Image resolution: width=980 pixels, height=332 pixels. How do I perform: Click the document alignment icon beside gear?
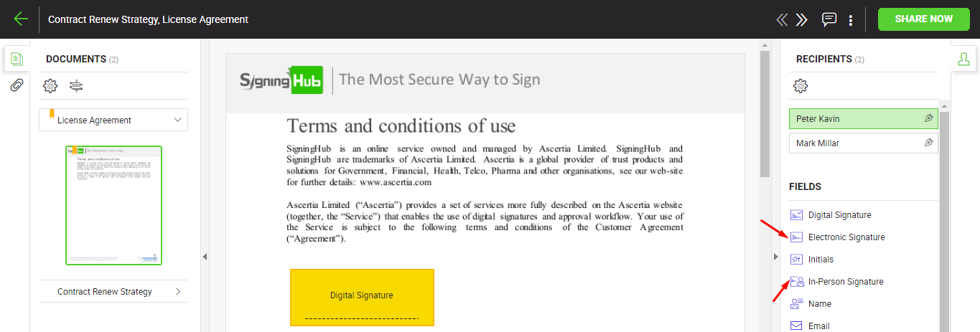pos(76,86)
